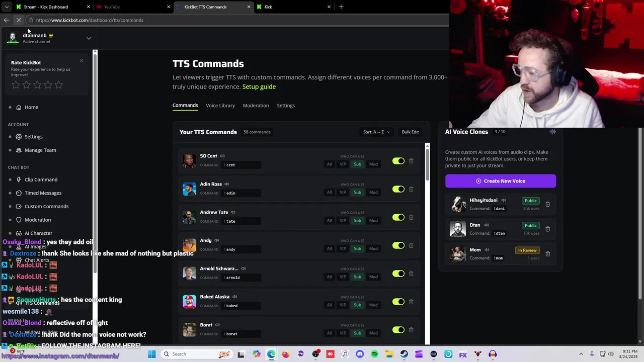Play the Mom clone voice preview
This screenshot has width=644, height=362.
pos(487,250)
